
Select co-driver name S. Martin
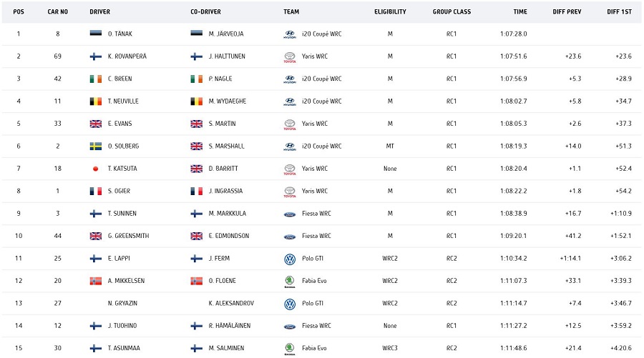225,124
